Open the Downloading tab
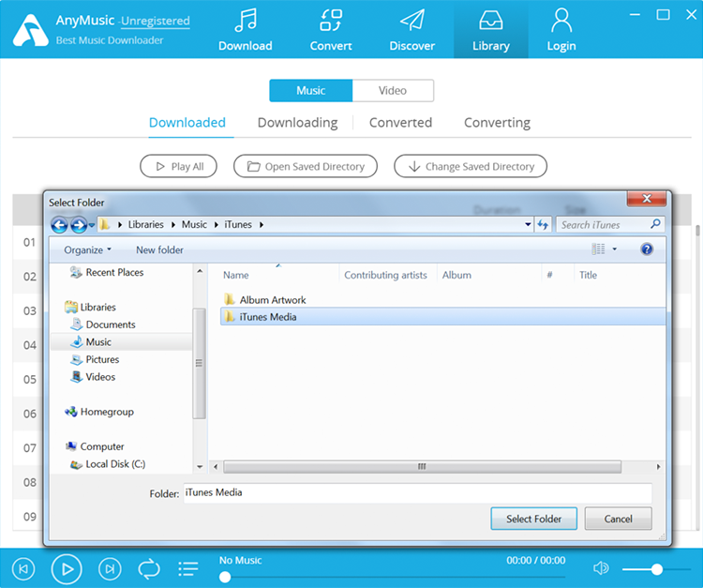 click(298, 123)
